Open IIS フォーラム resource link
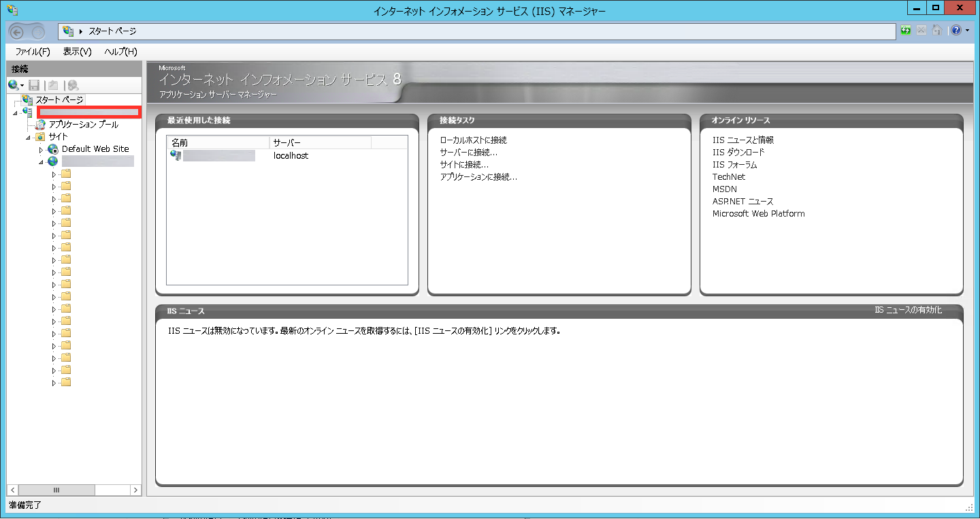The width and height of the screenshot is (980, 519). [735, 165]
